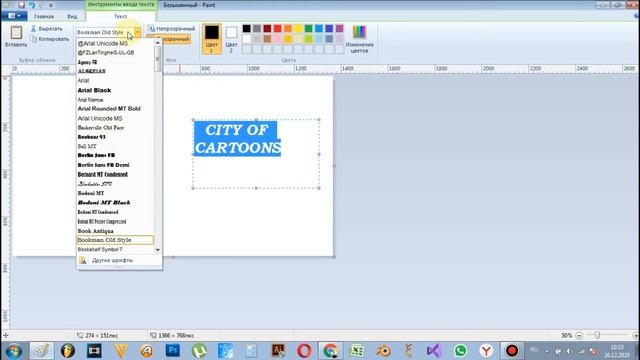This screenshot has height=360, width=640.
Task: Pick the red swatch in palette
Action: [278, 28]
